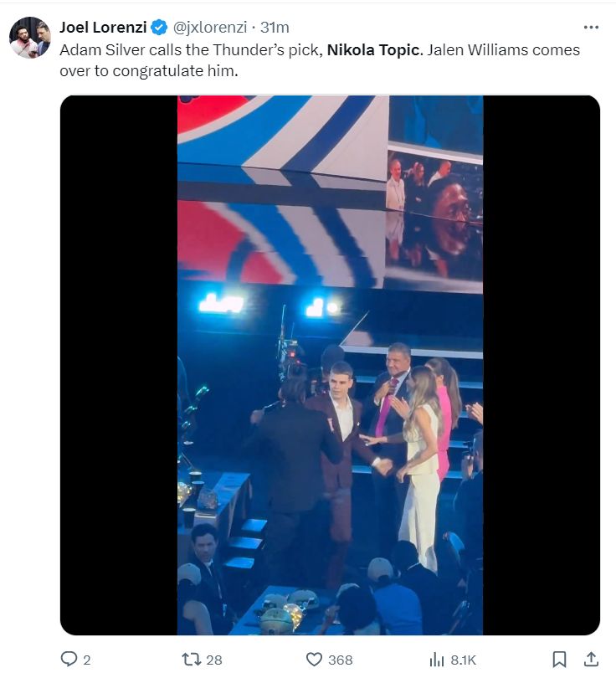Click the black left margin of the video

118,365
